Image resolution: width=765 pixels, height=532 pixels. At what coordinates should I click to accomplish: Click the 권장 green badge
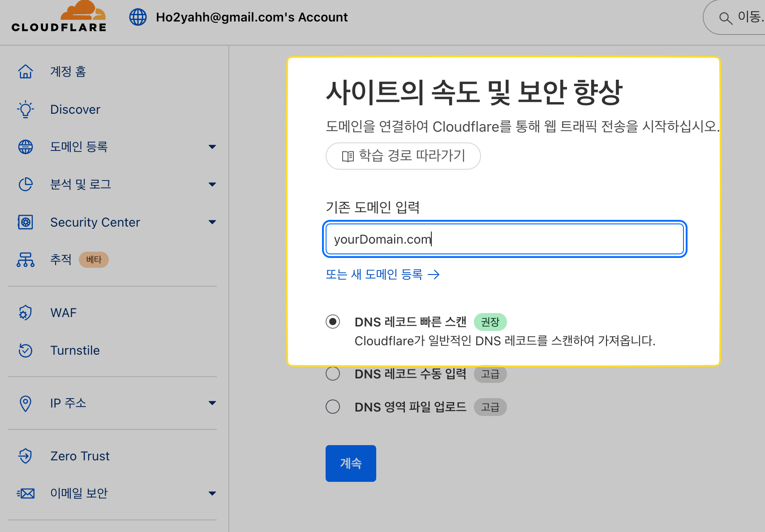tap(490, 322)
